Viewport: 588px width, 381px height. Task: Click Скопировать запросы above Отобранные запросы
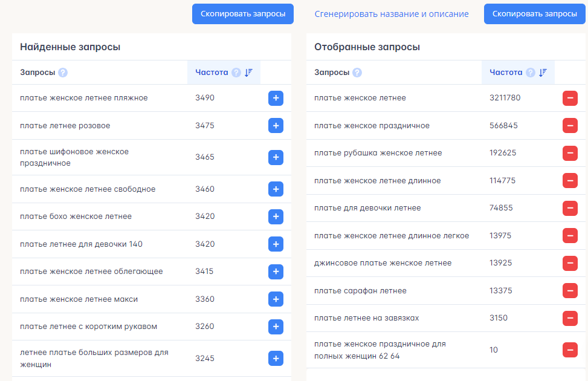[535, 14]
